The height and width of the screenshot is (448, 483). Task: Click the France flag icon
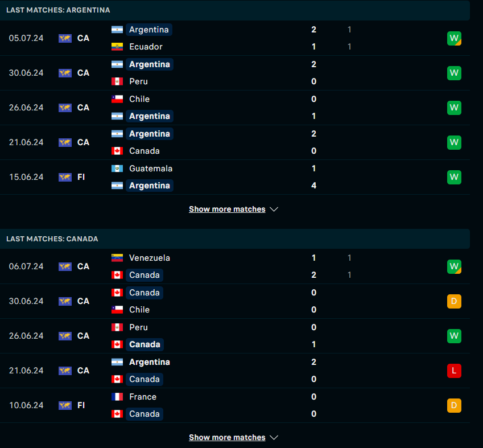point(117,397)
